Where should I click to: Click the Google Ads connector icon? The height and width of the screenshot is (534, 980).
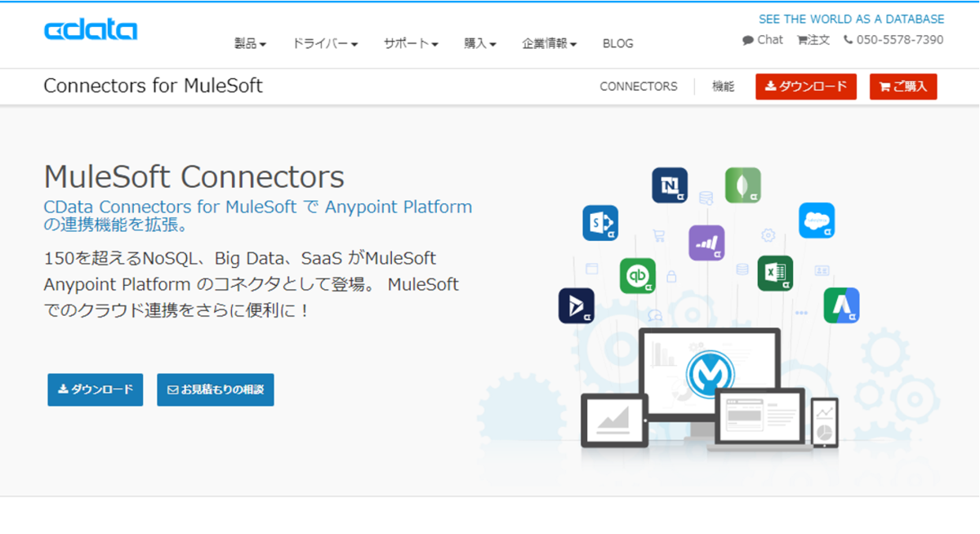(841, 305)
